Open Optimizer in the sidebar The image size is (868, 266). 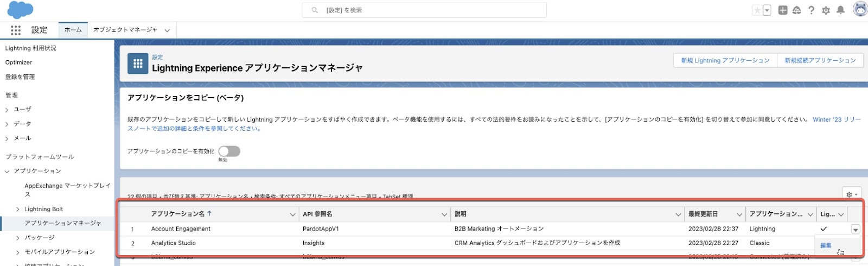pyautogui.click(x=18, y=62)
